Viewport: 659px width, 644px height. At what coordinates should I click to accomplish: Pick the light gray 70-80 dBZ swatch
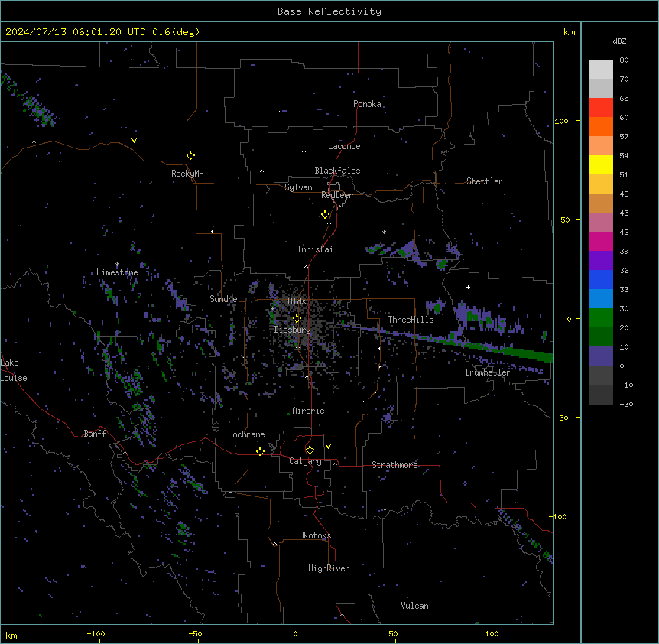click(x=601, y=69)
